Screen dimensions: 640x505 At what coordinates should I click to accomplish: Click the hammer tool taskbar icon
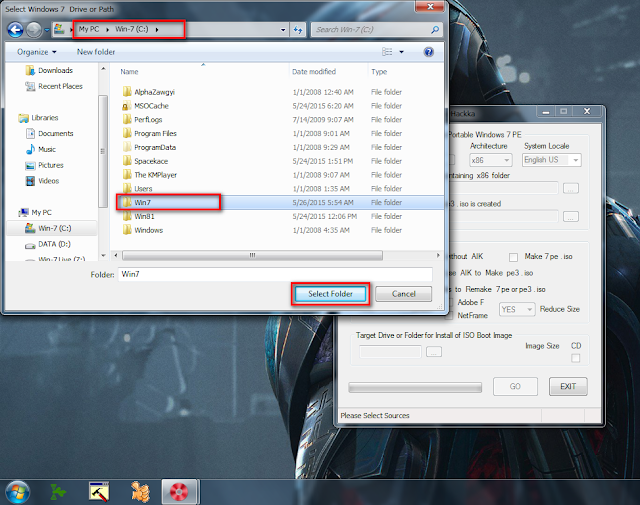(x=99, y=492)
